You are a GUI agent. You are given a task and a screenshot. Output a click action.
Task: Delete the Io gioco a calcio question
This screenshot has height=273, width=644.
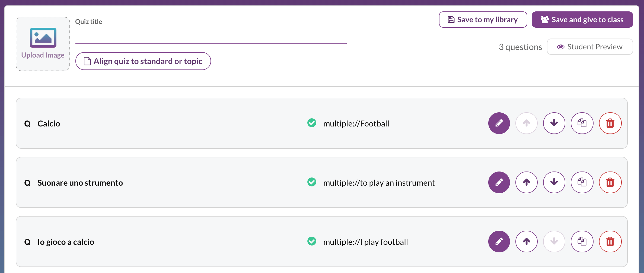pos(610,241)
